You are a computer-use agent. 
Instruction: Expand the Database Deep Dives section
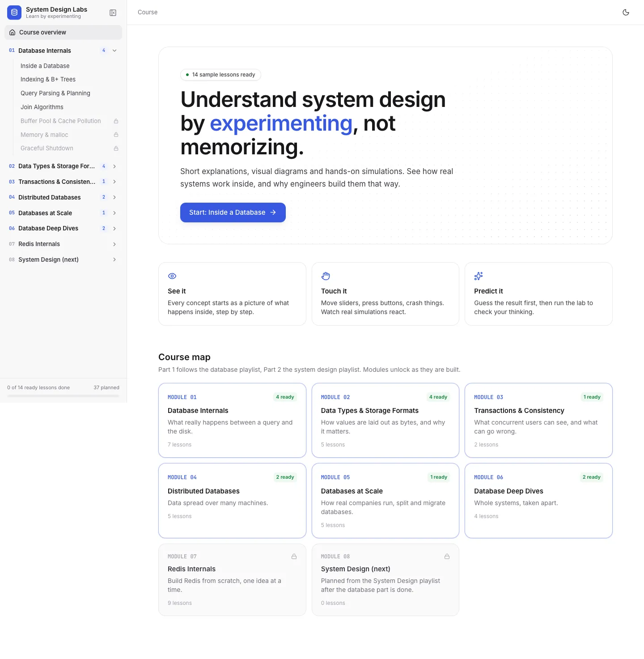pyautogui.click(x=114, y=229)
